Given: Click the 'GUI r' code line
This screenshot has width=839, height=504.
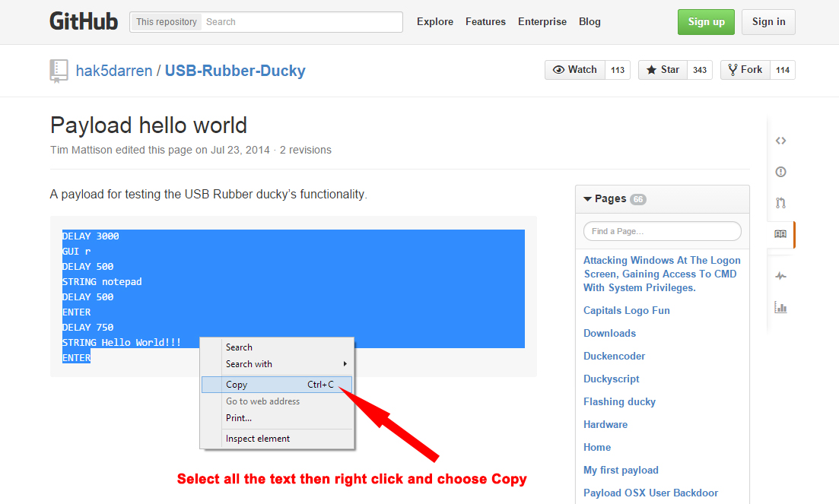Looking at the screenshot, I should [77, 251].
